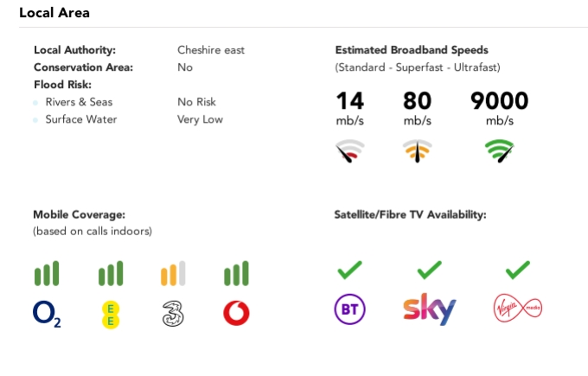Screen dimensions: 588x376
Task: Click the Three network logo
Action: (173, 314)
